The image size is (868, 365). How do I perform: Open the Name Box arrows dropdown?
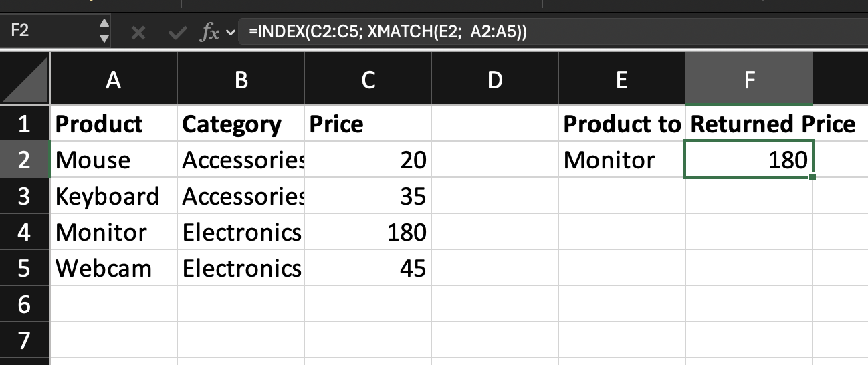(x=104, y=31)
